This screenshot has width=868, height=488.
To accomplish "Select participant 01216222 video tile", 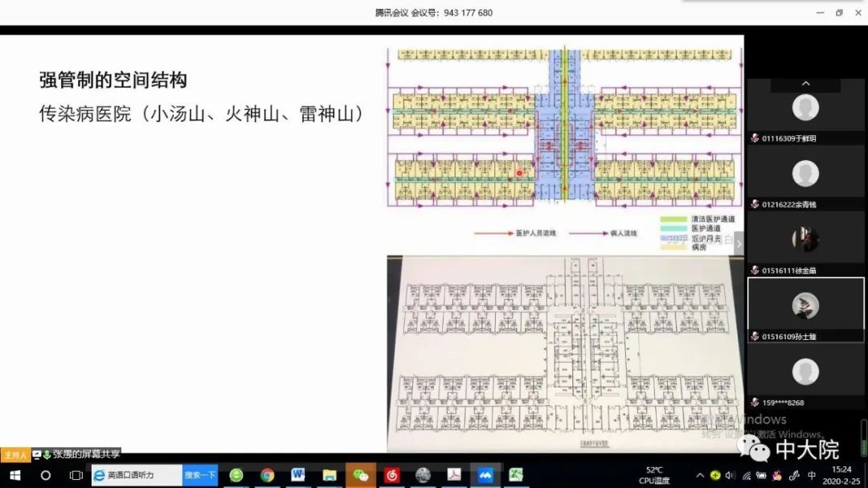I will pos(805,178).
